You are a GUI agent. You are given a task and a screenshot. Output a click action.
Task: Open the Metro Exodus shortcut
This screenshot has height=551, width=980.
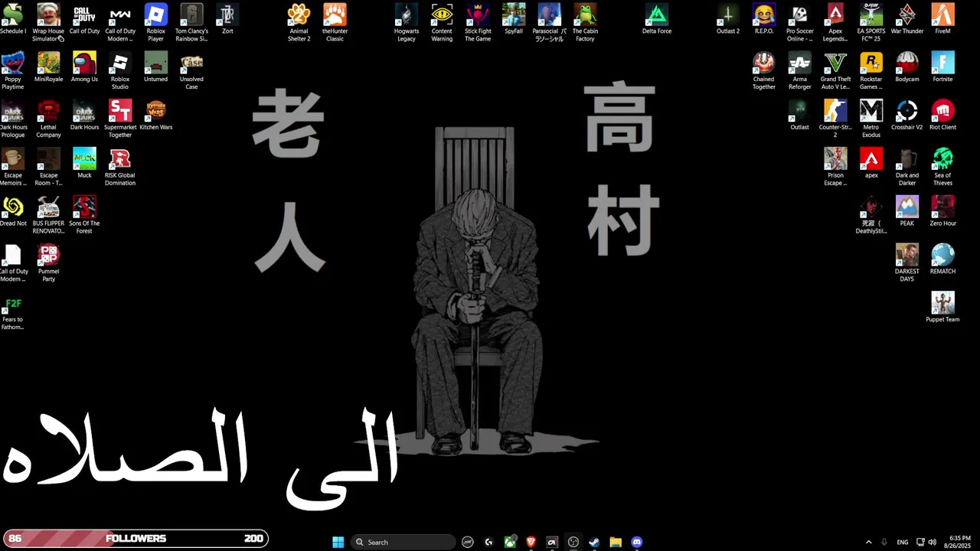coord(871,119)
